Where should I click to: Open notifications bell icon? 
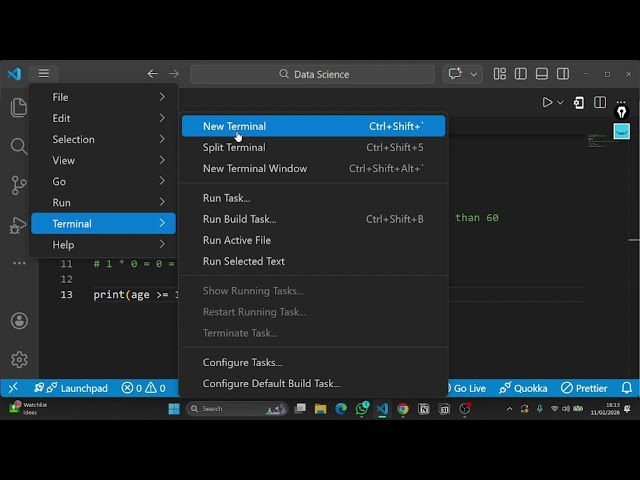627,387
